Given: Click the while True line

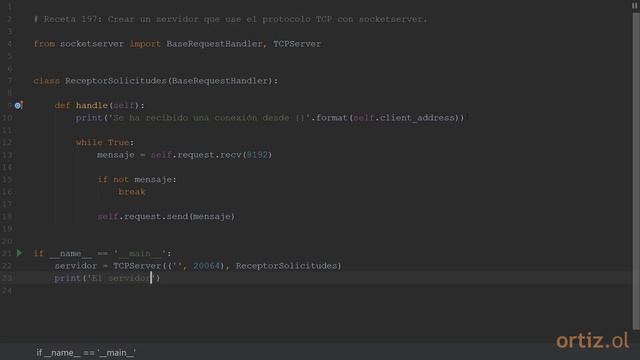Looking at the screenshot, I should tap(105, 142).
